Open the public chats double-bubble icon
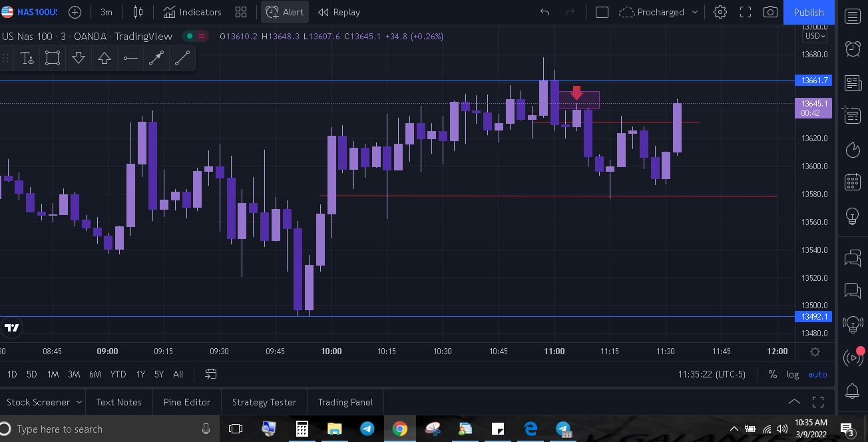Viewport: 868px width, 442px height. click(853, 258)
